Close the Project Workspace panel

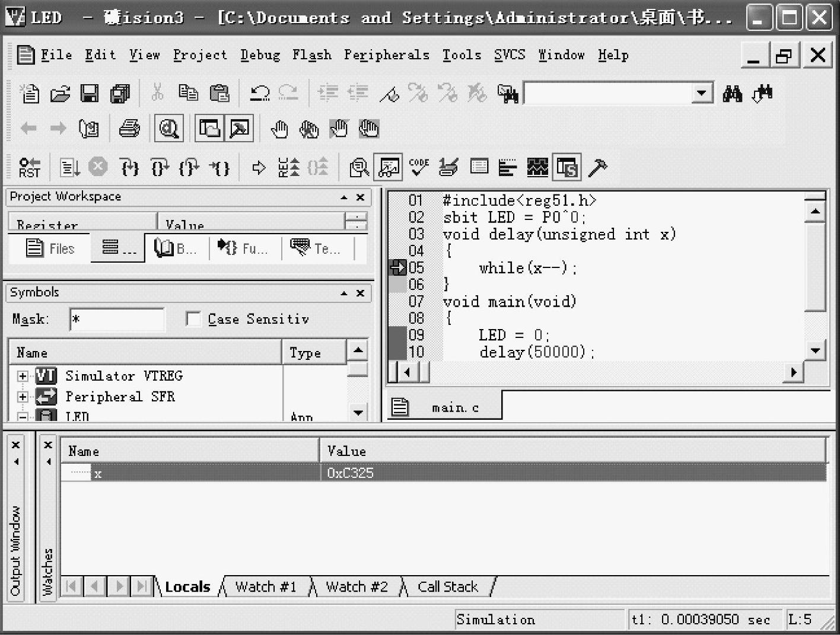click(360, 197)
